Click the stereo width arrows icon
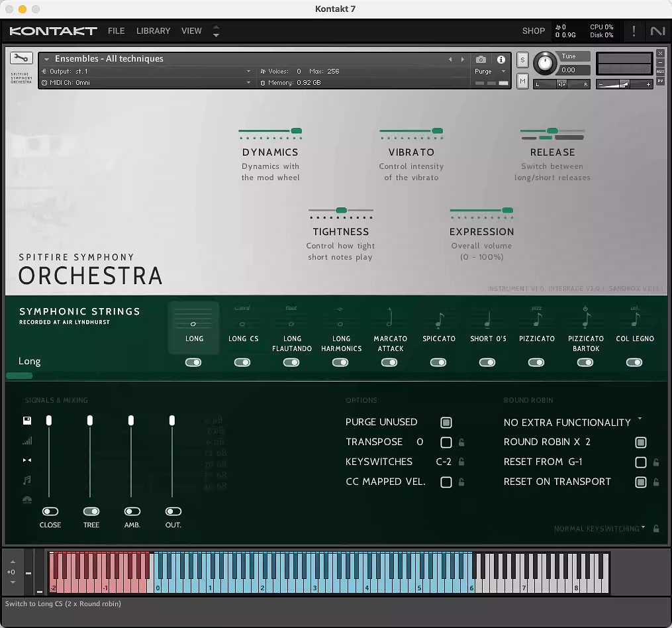672x628 pixels. 27,460
